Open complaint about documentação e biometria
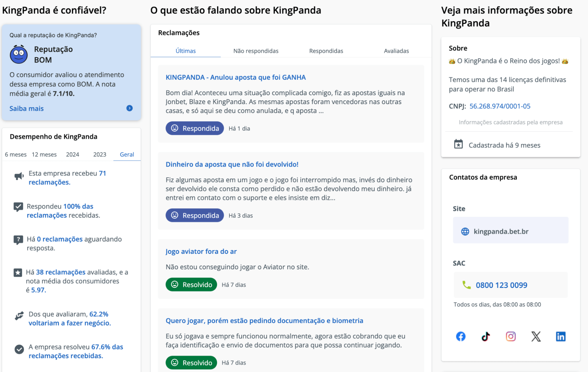The image size is (588, 372). click(264, 321)
